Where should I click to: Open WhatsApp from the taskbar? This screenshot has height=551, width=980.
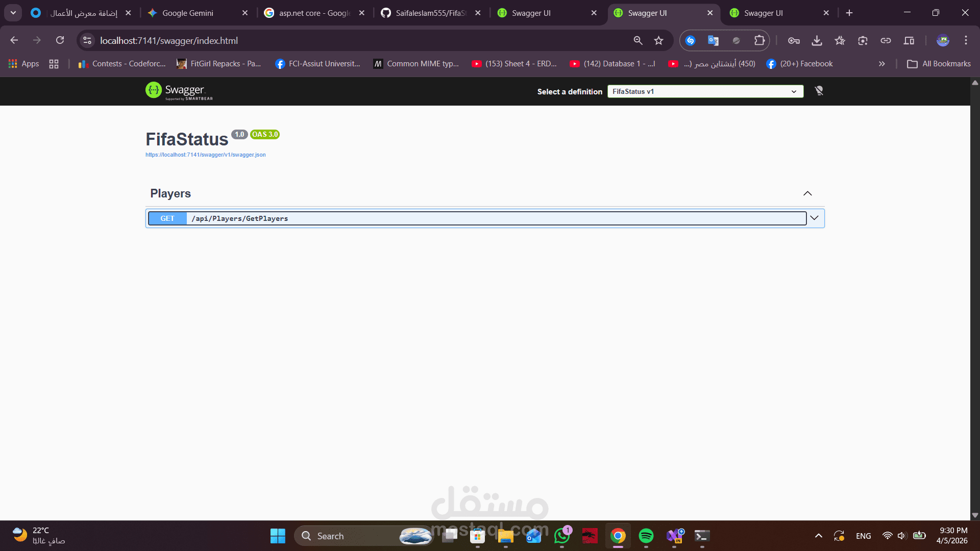click(x=561, y=536)
